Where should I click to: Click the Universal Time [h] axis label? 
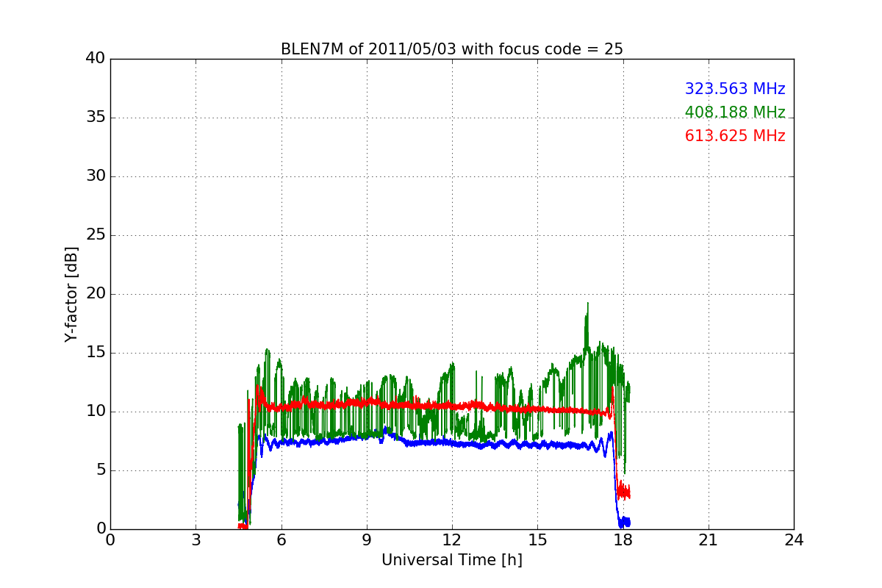(x=451, y=560)
